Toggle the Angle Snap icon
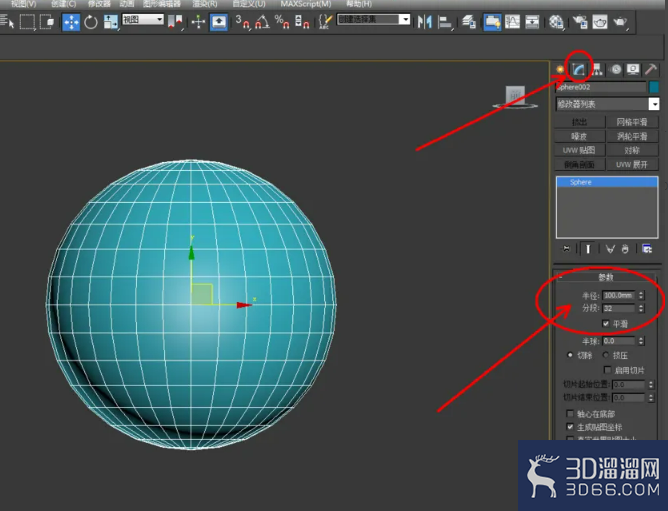 (x=262, y=22)
